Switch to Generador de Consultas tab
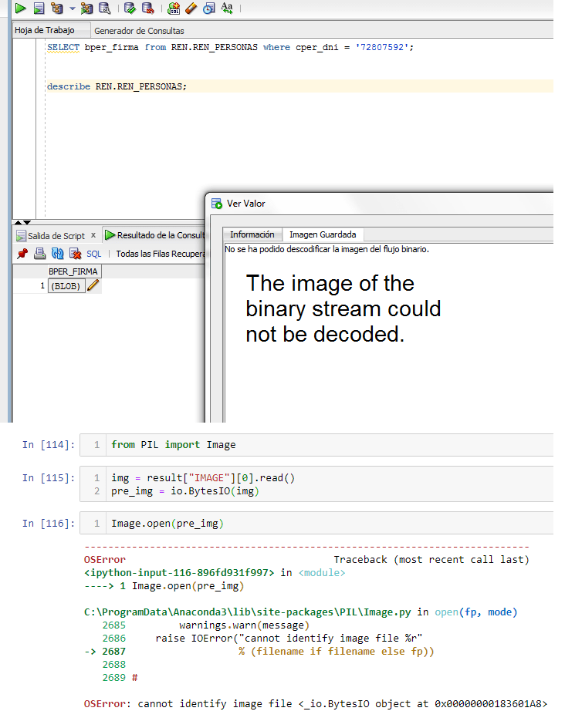565x728 pixels. 139,31
